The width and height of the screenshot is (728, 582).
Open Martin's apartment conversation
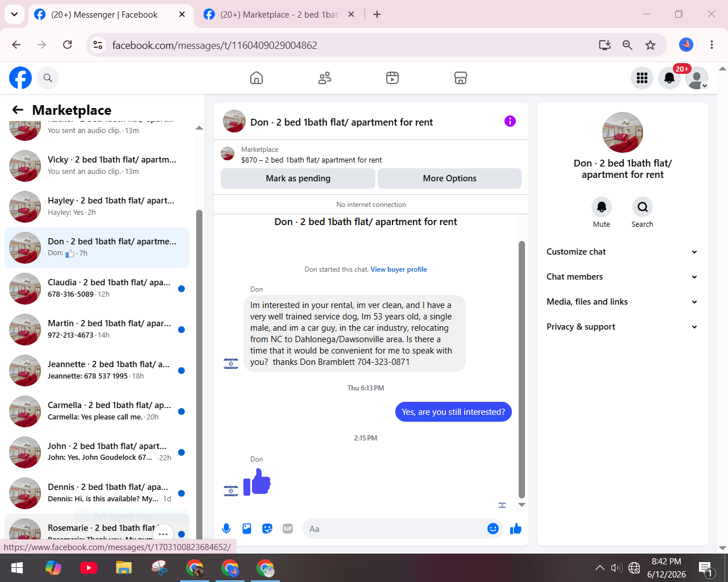(x=97, y=329)
